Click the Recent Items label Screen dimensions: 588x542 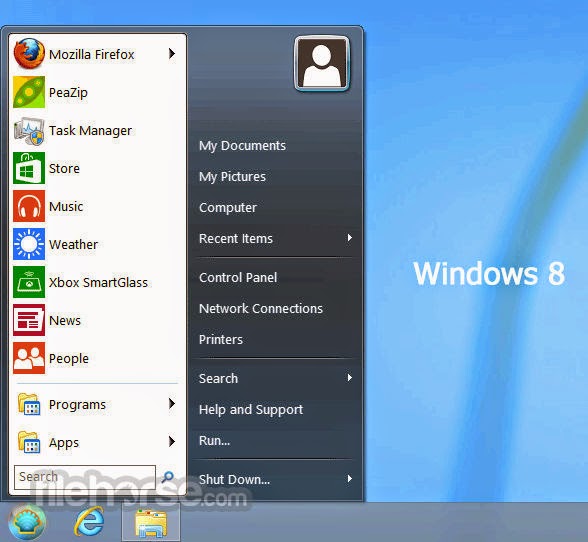tap(236, 239)
